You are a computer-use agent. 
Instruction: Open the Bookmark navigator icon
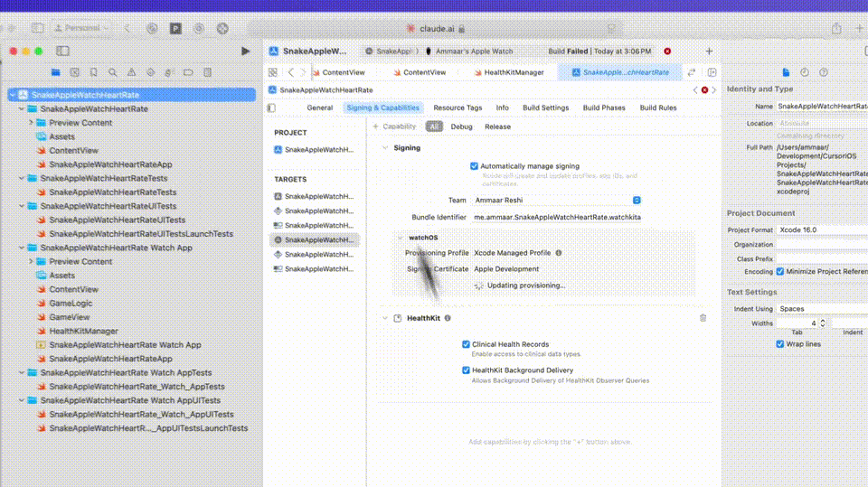tap(93, 72)
